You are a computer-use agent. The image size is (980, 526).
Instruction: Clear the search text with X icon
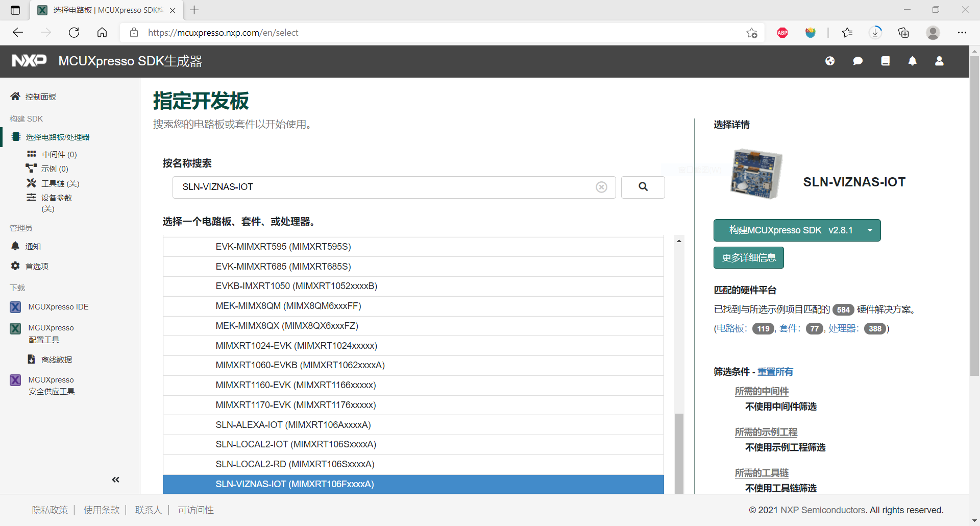coord(601,187)
